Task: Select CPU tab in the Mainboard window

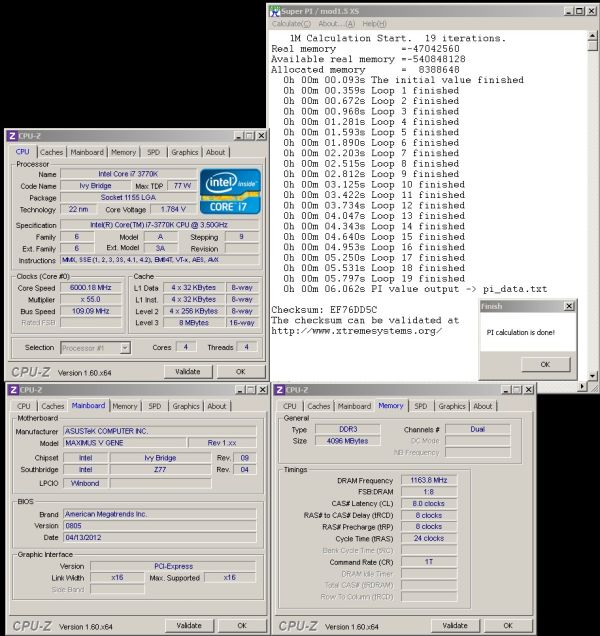Action: pyautogui.click(x=24, y=406)
